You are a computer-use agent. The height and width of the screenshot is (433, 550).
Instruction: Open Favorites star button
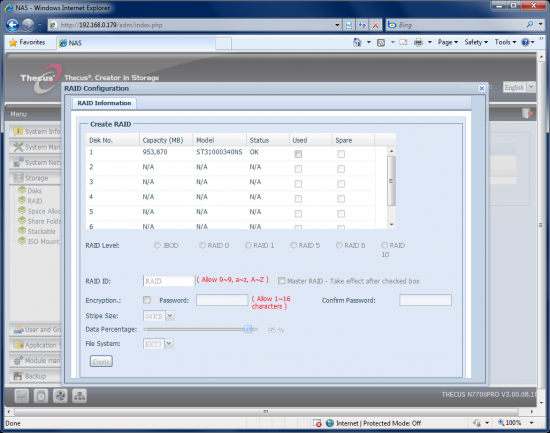[x=27, y=42]
